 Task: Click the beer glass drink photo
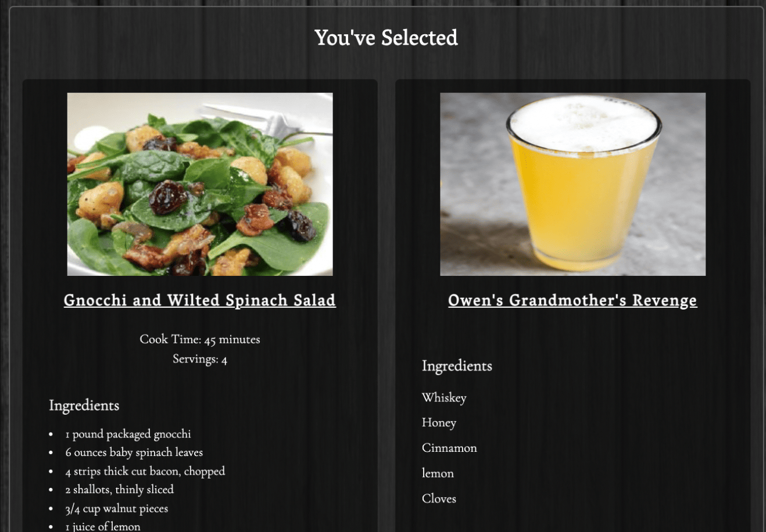click(x=572, y=184)
